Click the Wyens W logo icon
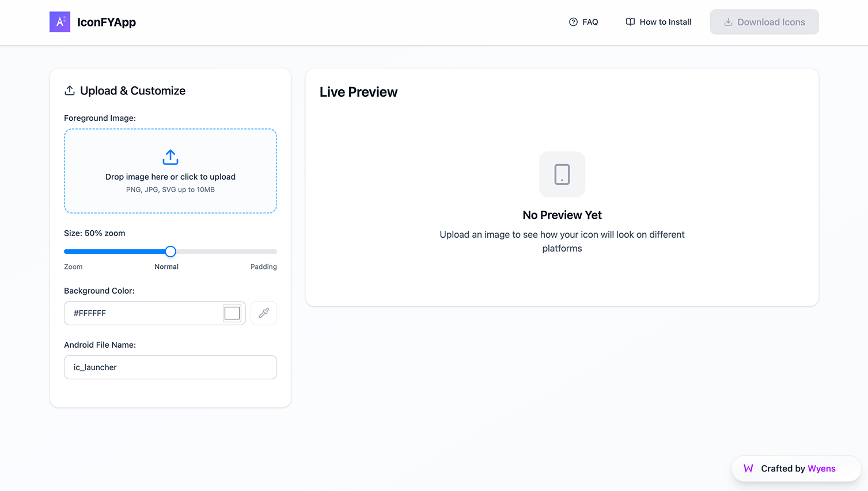The width and height of the screenshot is (868, 491). click(748, 469)
